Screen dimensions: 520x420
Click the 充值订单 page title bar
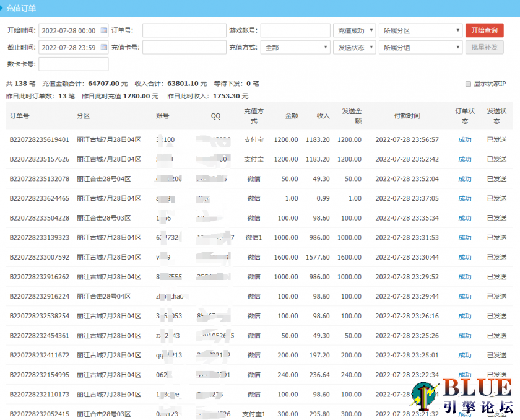coord(22,8)
